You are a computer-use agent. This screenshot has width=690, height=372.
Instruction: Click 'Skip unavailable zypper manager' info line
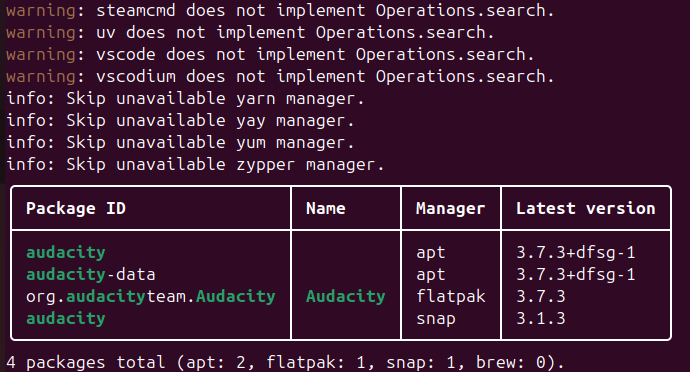(x=195, y=165)
